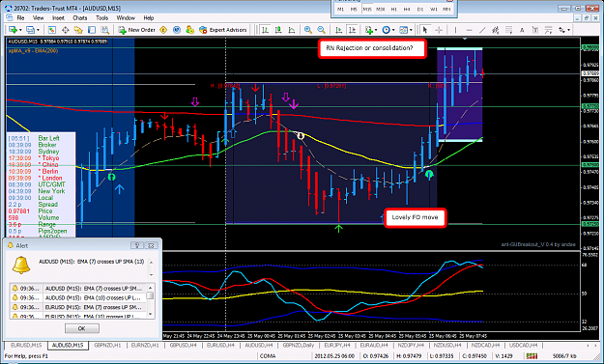This screenshot has height=364, width=604.
Task: Expand the indicators dropdown arrow
Action: point(376,30)
